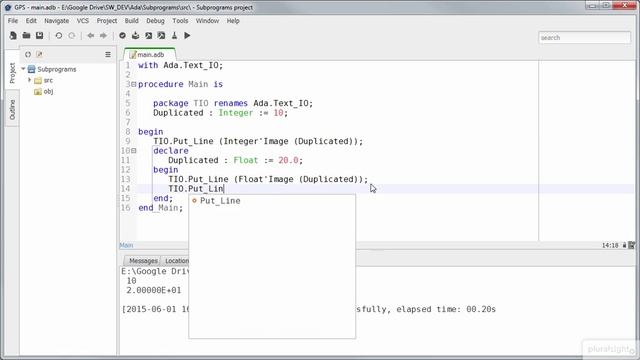Switch to the Outline side tab

[12, 110]
